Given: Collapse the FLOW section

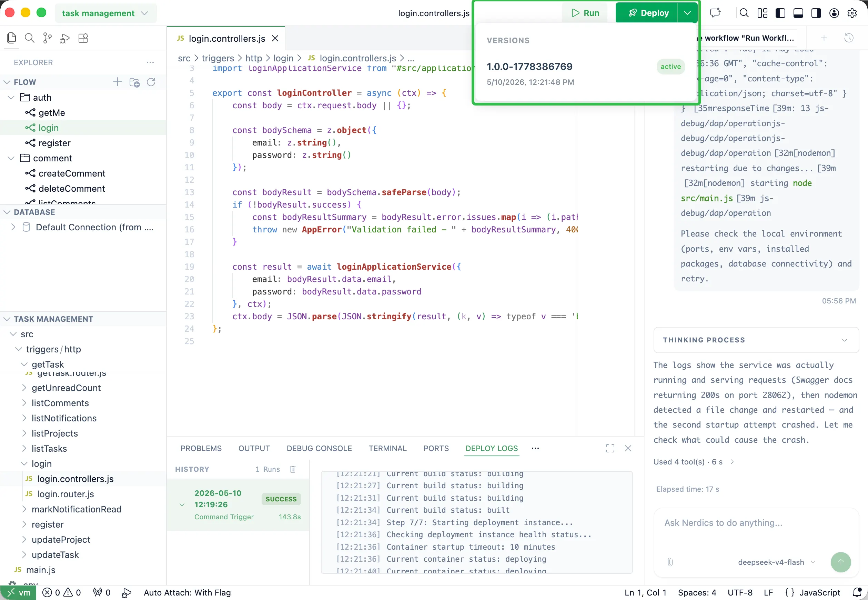Looking at the screenshot, I should click(7, 82).
